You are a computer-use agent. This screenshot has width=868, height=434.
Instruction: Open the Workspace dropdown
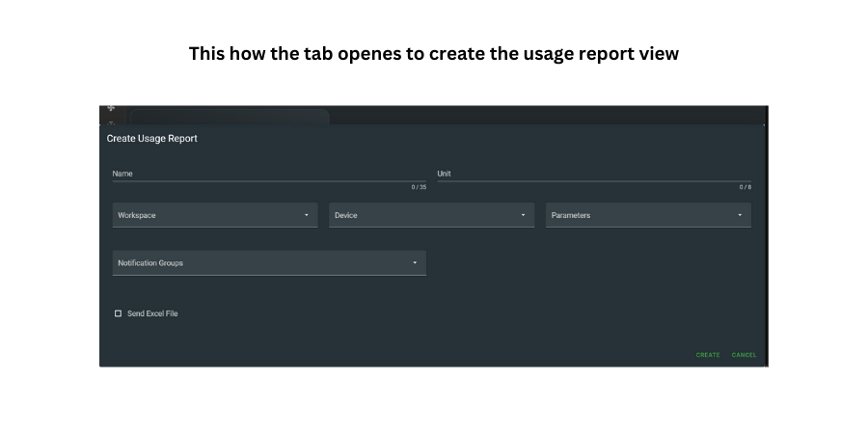coord(215,215)
